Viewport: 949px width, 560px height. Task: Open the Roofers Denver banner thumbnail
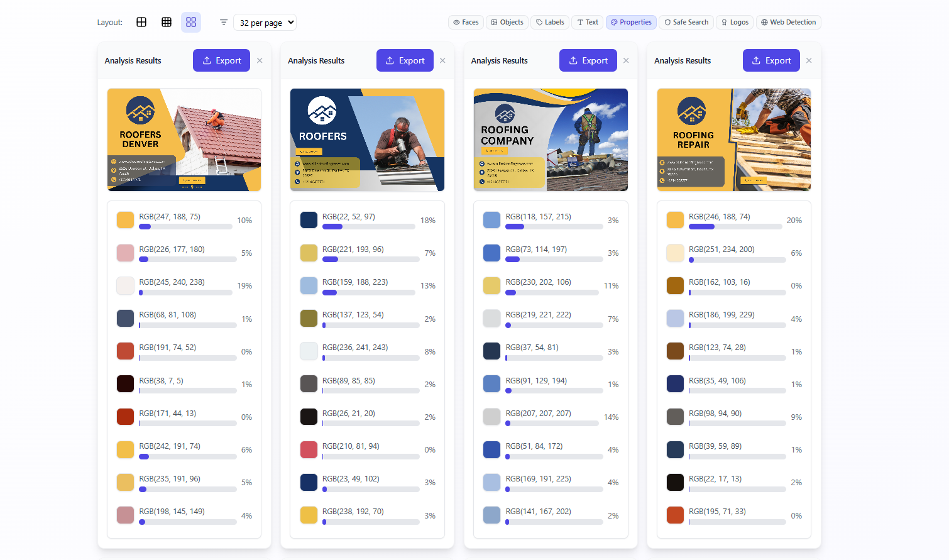coord(184,140)
